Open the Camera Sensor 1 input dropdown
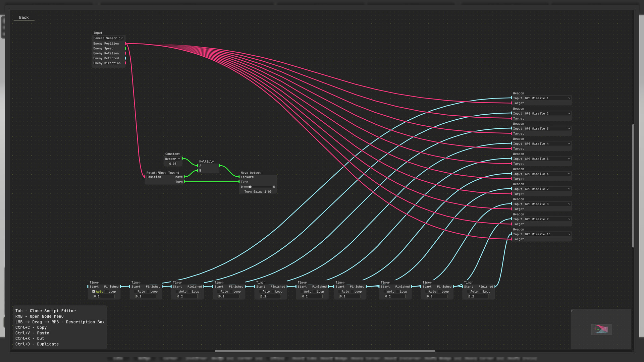 pos(108,38)
